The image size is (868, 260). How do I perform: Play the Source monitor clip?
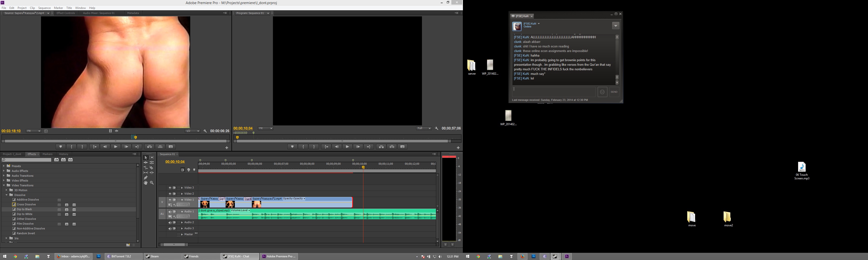coord(115,147)
